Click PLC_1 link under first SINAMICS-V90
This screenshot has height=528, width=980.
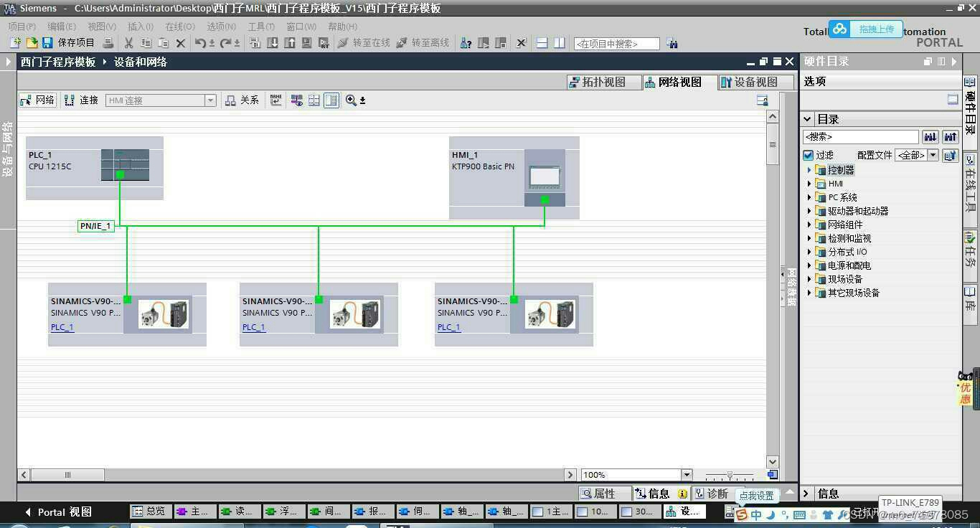tap(62, 327)
